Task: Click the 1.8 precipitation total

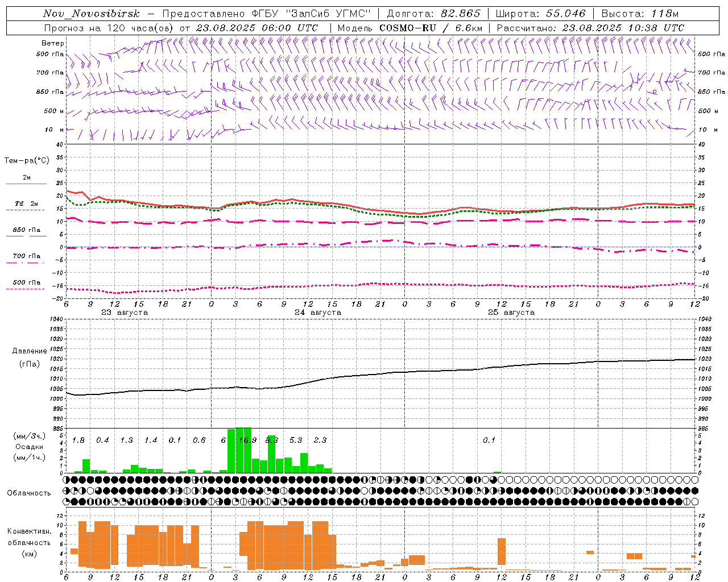Action: pyautogui.click(x=78, y=440)
